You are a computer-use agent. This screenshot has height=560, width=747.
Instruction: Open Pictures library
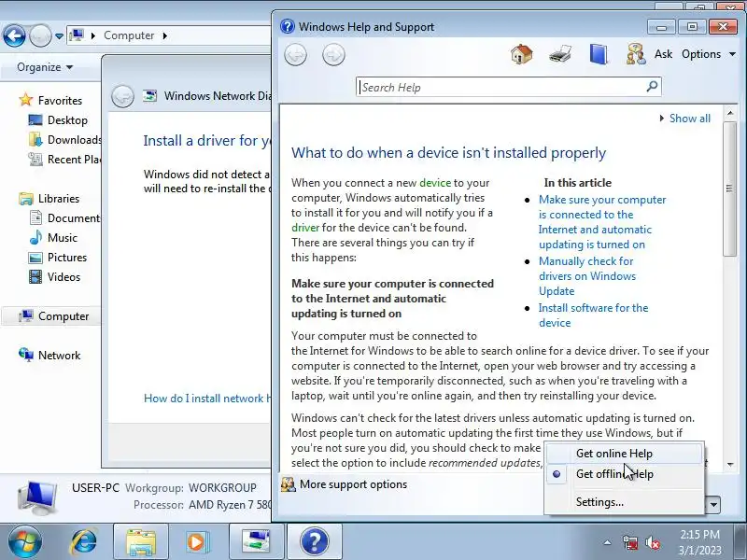[66, 258]
